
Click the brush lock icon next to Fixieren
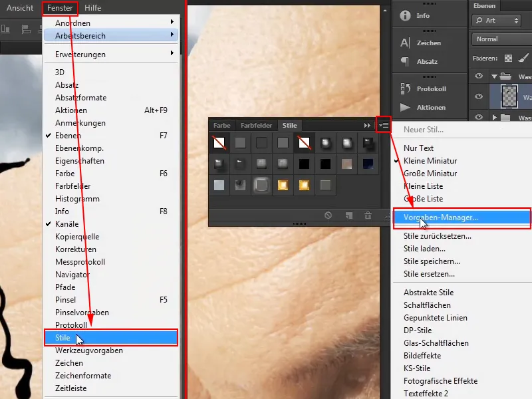524,58
